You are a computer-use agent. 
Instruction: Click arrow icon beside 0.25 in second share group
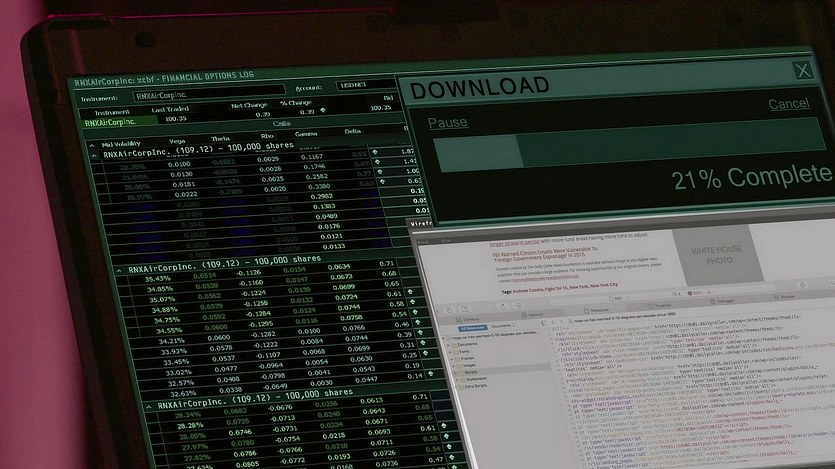tap(426, 353)
